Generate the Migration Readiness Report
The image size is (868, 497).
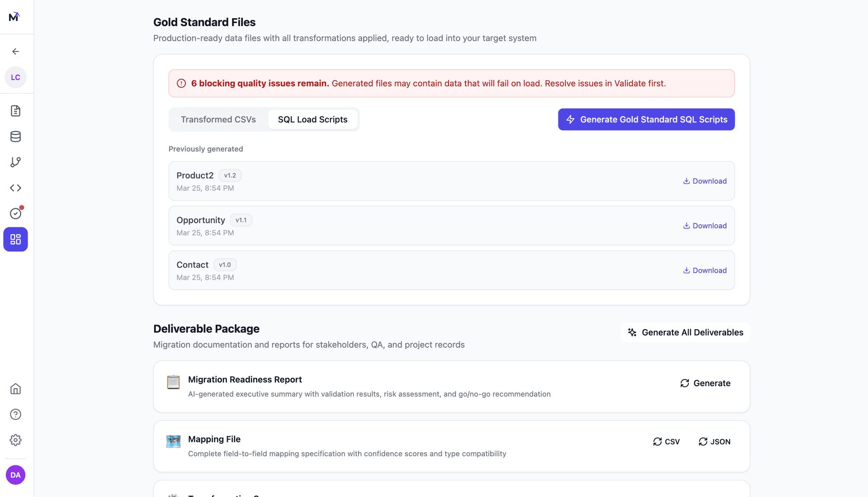point(705,383)
